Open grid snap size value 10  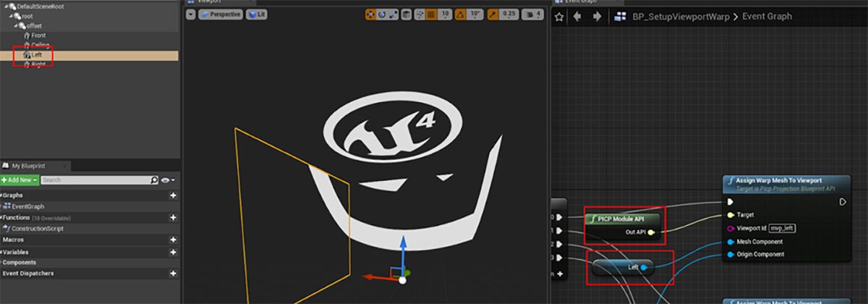pos(446,14)
